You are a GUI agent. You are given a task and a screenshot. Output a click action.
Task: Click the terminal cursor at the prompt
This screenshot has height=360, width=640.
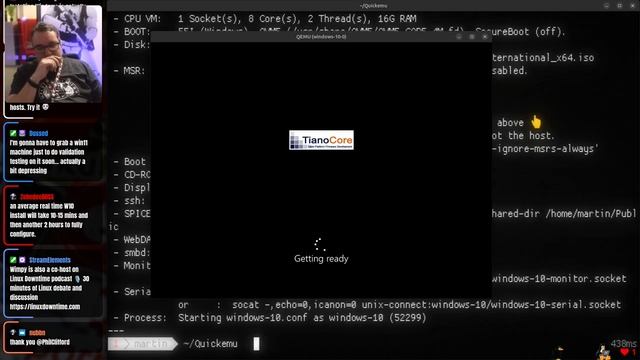point(256,344)
